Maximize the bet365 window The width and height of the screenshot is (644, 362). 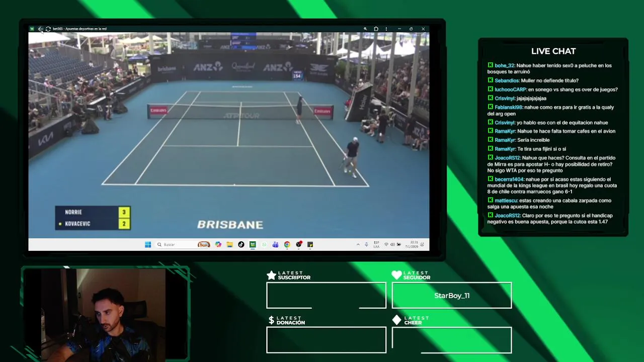[411, 29]
